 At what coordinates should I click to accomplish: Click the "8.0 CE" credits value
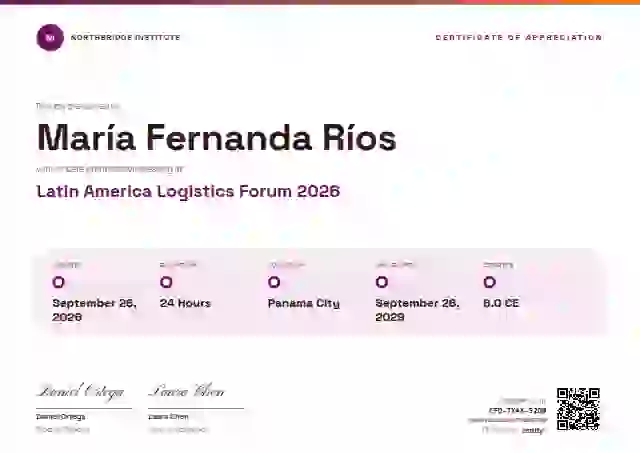(x=501, y=303)
